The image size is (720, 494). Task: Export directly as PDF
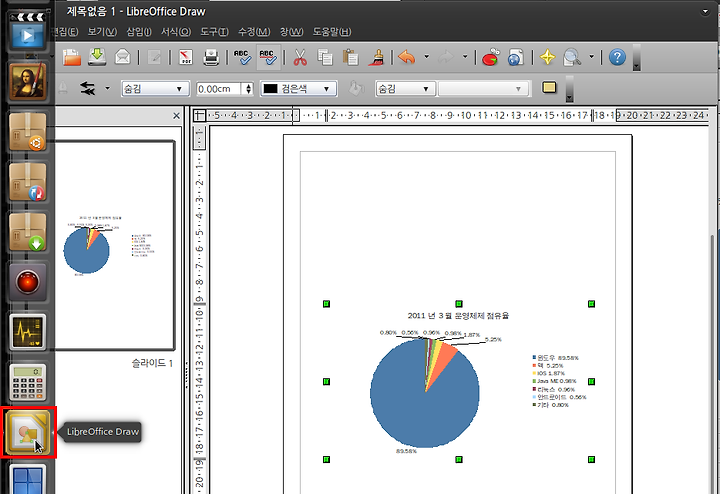point(186,57)
